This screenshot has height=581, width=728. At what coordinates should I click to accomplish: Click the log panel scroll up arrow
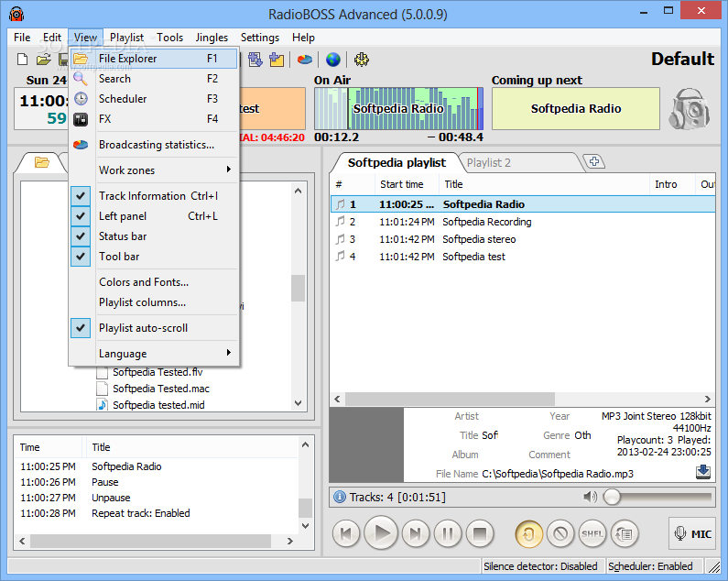305,444
